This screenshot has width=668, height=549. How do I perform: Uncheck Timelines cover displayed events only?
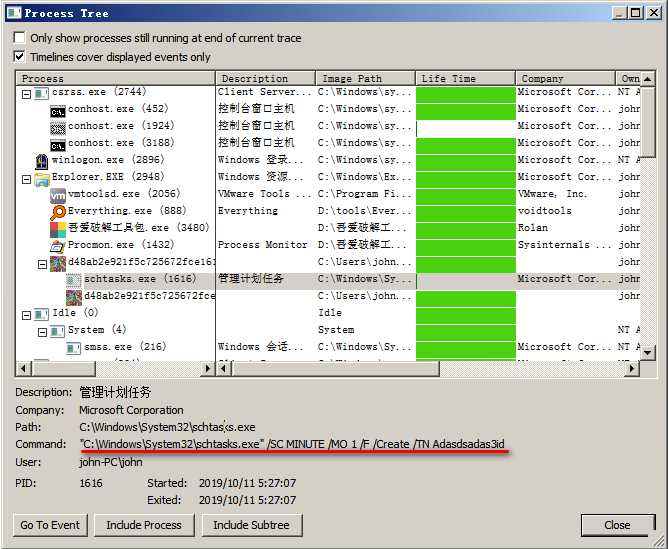[x=19, y=56]
